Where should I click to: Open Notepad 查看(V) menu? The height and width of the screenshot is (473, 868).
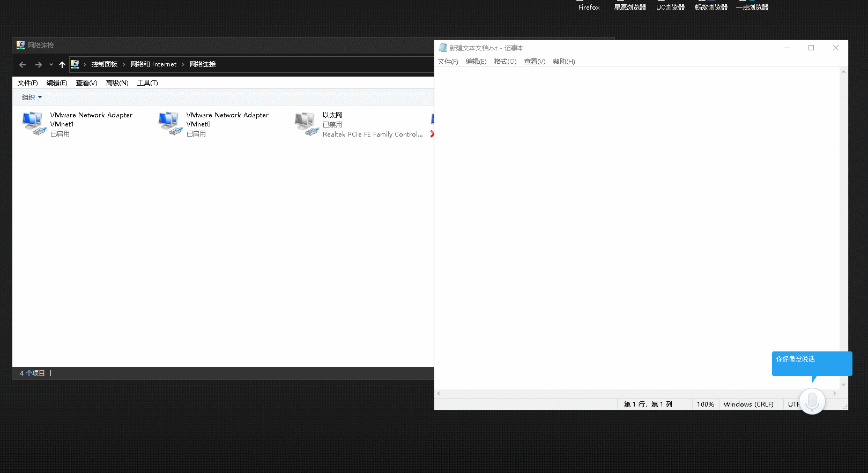point(535,62)
